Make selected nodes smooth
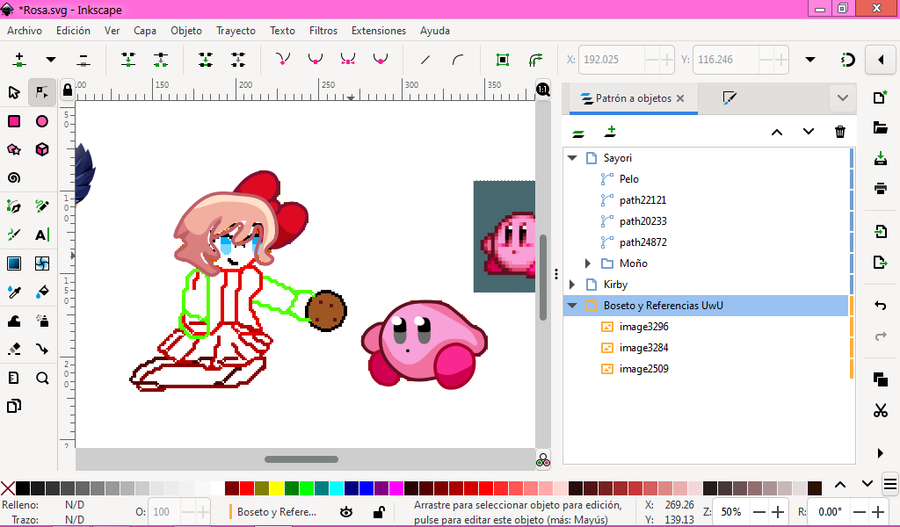 click(315, 59)
